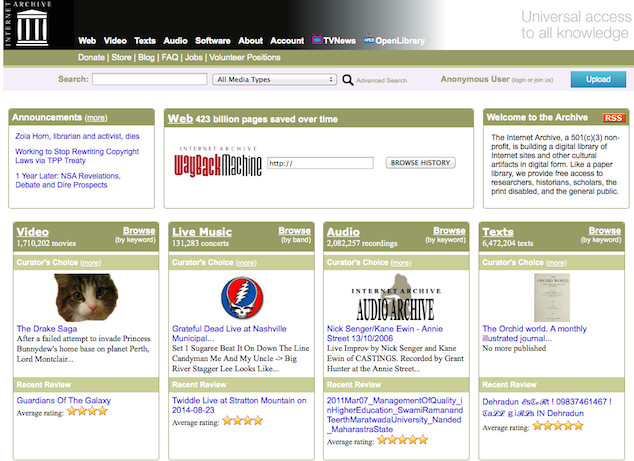Click the Audio section heading
The width and height of the screenshot is (634, 461).
343,232
